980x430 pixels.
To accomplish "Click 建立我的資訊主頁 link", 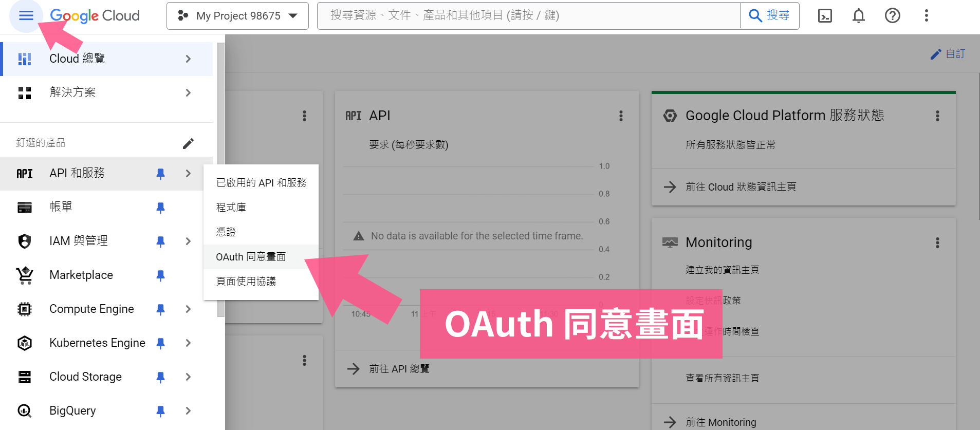I will (x=722, y=270).
